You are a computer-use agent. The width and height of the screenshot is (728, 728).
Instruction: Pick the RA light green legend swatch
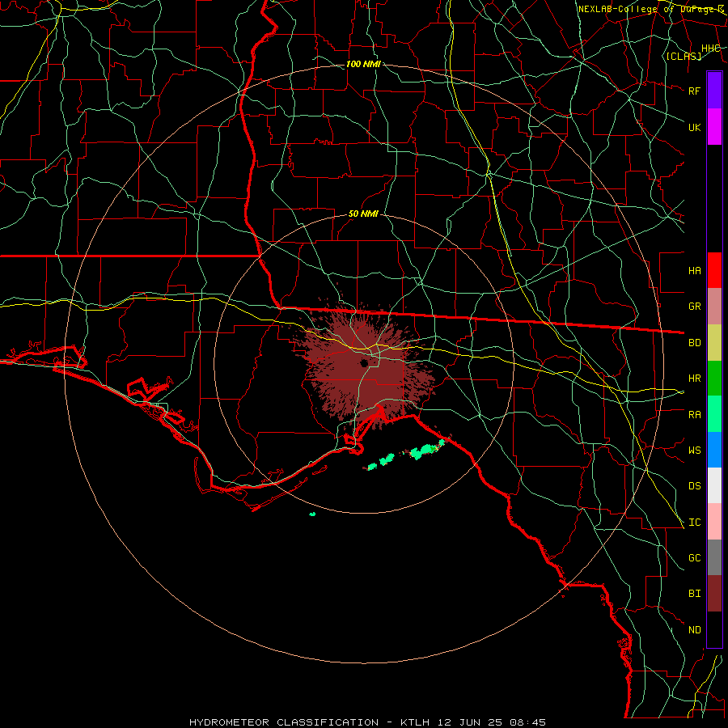pos(714,414)
